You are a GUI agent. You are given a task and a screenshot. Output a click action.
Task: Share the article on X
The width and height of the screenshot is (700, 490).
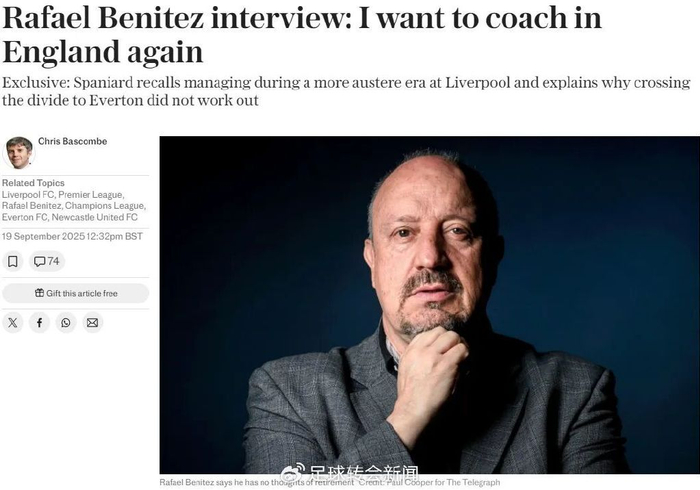click(x=13, y=322)
